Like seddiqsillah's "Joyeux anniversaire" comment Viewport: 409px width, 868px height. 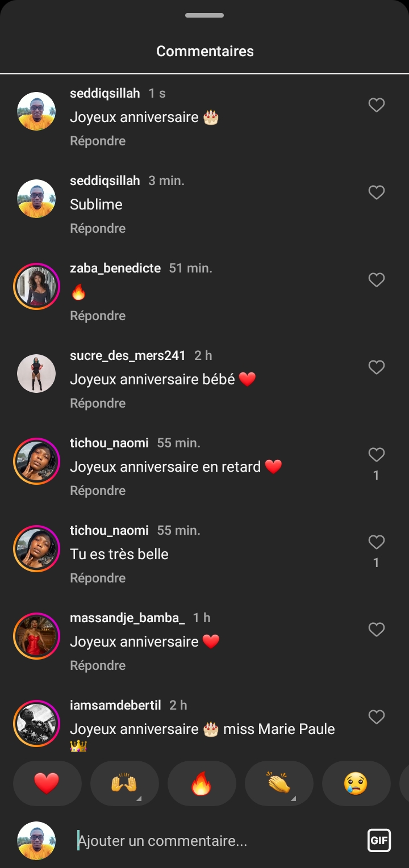[x=377, y=105]
